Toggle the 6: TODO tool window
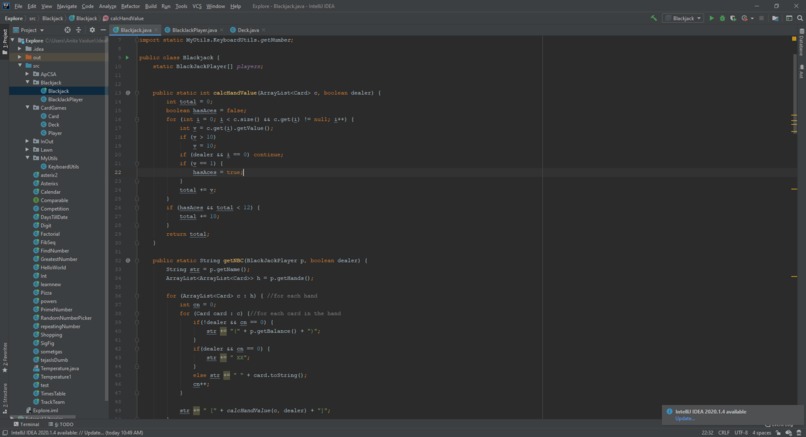This screenshot has width=806, height=437. pyautogui.click(x=61, y=425)
